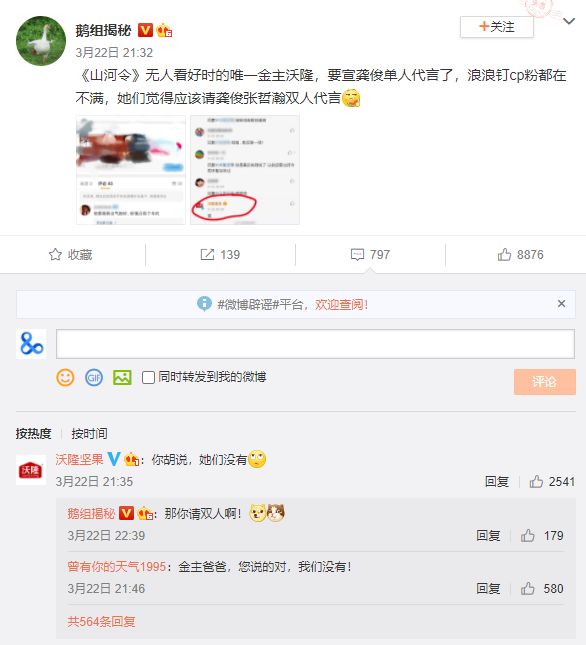Image resolution: width=586 pixels, height=645 pixels.
Task: Enable 同时转发到我的微博 checkbox
Action: point(148,377)
